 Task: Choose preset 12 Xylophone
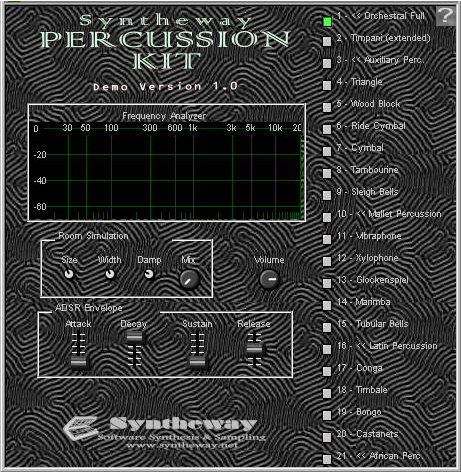tap(327, 261)
